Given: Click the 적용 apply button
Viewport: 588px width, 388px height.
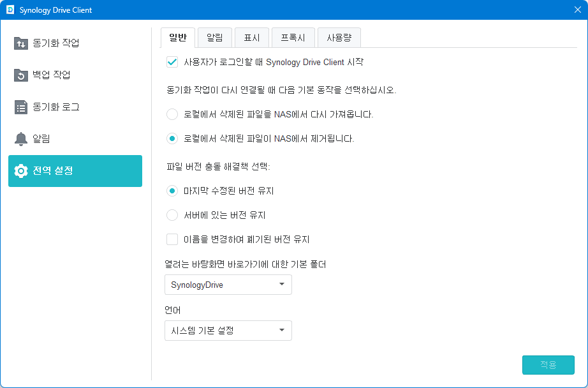Looking at the screenshot, I should point(548,365).
